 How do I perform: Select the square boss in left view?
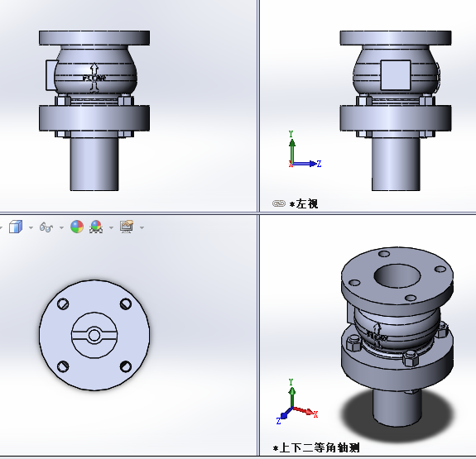pyautogui.click(x=396, y=75)
